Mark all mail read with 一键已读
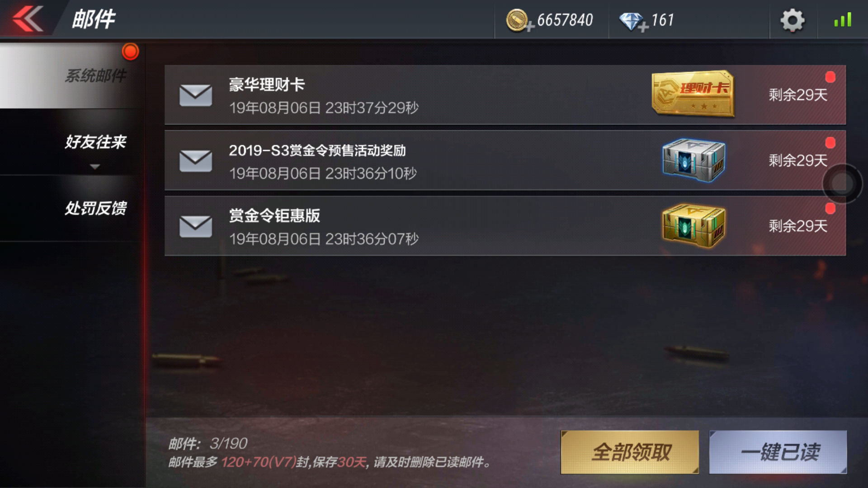The height and width of the screenshot is (488, 868). click(778, 452)
